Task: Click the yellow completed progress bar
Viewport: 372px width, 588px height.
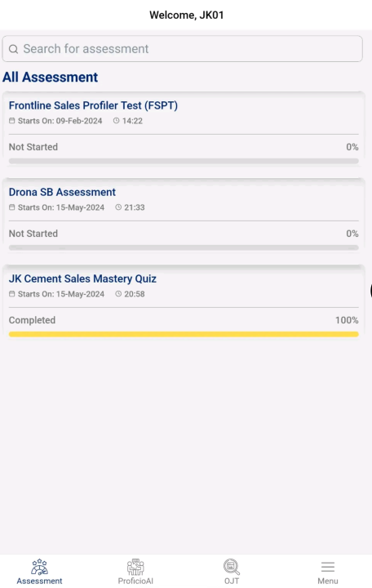Action: pyautogui.click(x=184, y=334)
